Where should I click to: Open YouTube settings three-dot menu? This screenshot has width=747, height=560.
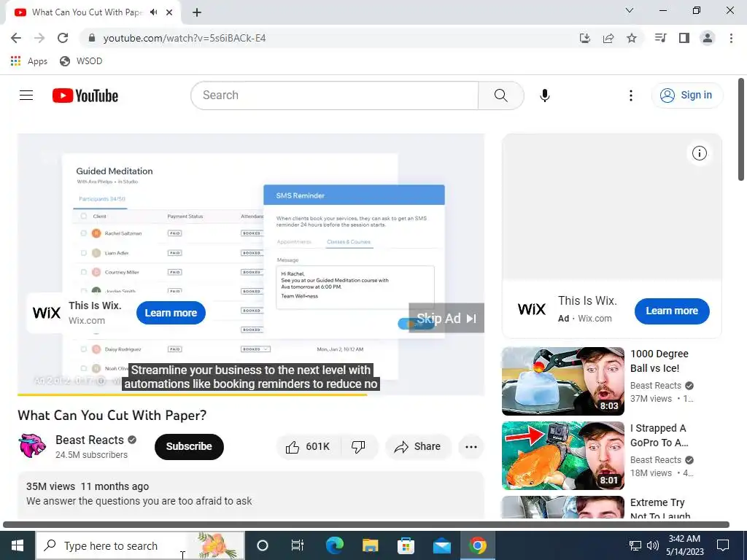coord(631,96)
